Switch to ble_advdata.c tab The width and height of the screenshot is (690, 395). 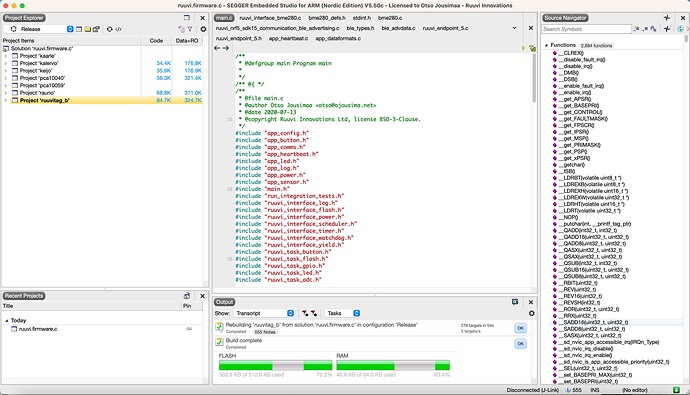pos(398,28)
